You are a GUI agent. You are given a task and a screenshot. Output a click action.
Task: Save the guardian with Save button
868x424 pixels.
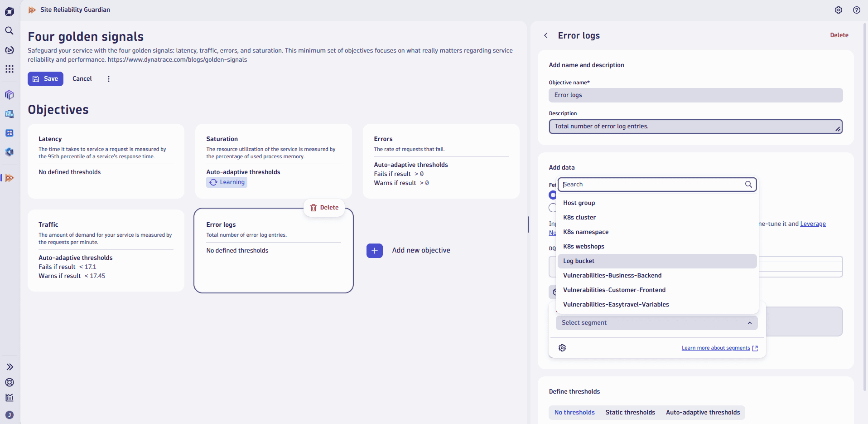(45, 79)
